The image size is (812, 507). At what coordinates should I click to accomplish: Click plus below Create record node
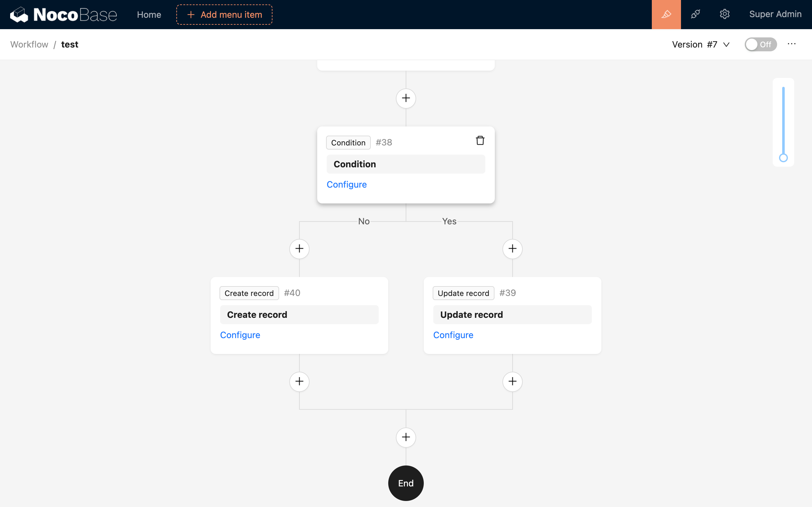coord(299,382)
